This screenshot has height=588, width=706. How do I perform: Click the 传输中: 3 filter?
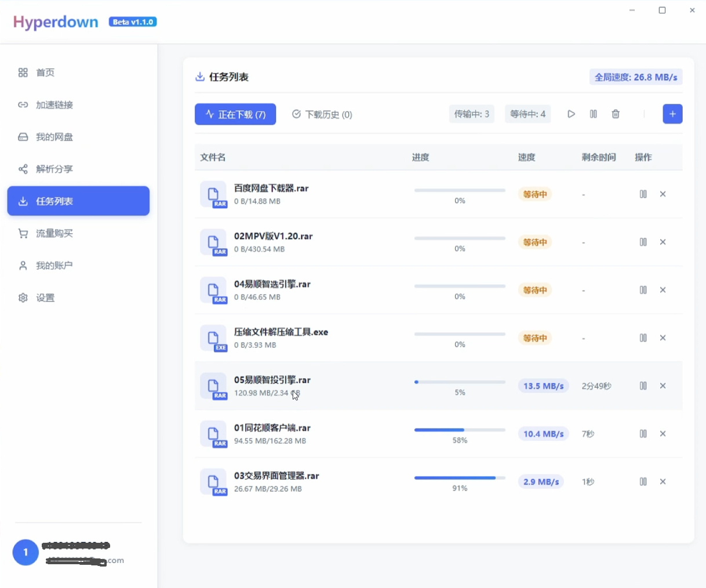point(472,114)
